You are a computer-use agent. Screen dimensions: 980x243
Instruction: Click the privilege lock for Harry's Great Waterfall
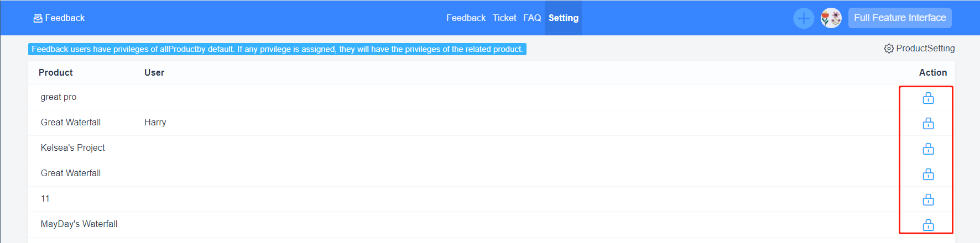click(x=928, y=123)
